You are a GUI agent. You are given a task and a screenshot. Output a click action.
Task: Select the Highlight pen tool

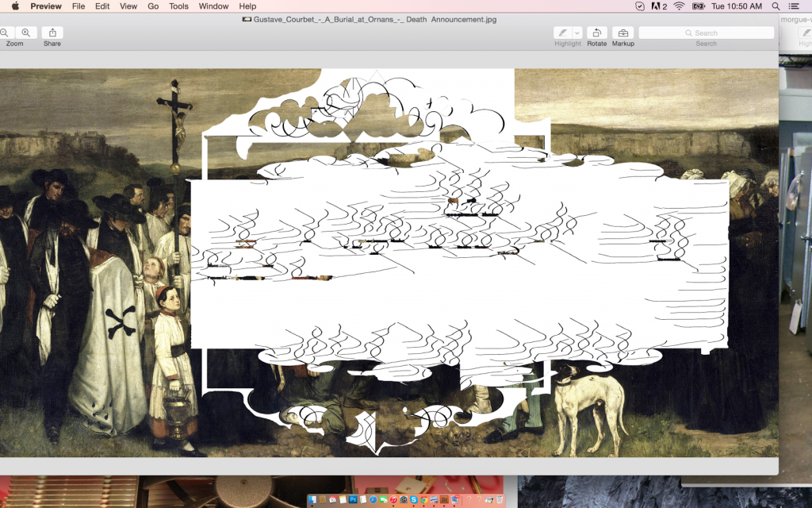pyautogui.click(x=562, y=33)
